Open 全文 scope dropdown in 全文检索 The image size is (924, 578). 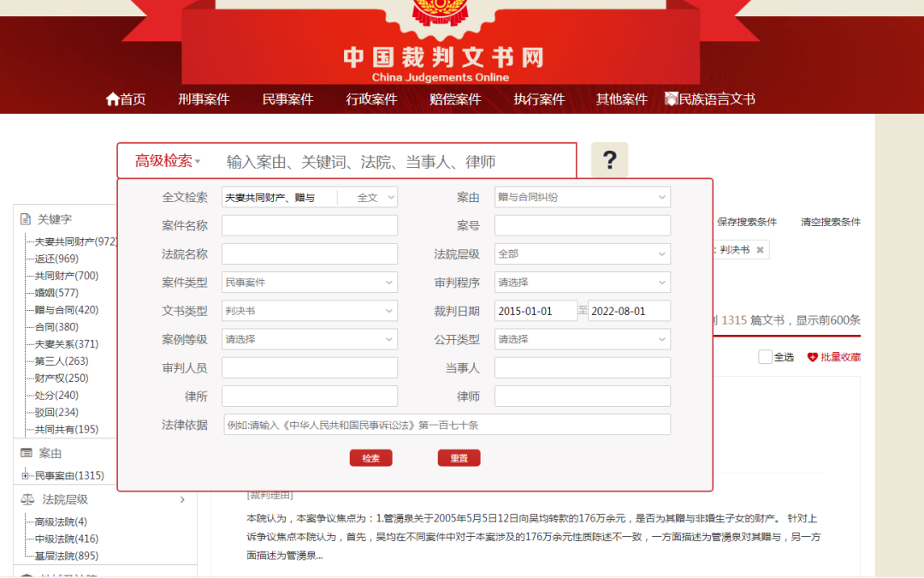pyautogui.click(x=376, y=198)
